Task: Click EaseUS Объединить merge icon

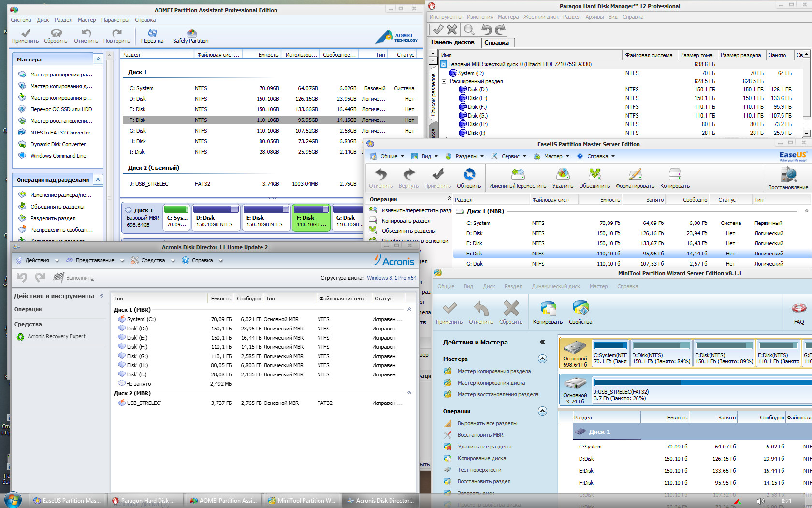Action: pos(594,174)
